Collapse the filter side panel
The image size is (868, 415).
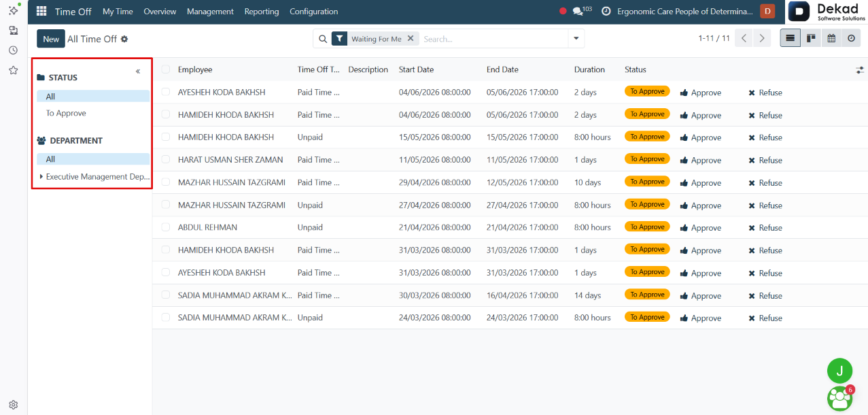[x=138, y=71]
